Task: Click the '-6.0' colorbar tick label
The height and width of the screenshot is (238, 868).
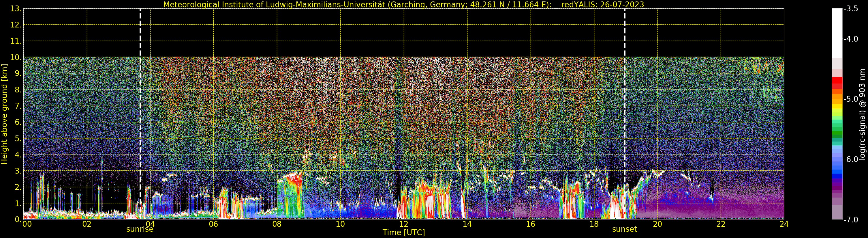Action: tap(851, 159)
